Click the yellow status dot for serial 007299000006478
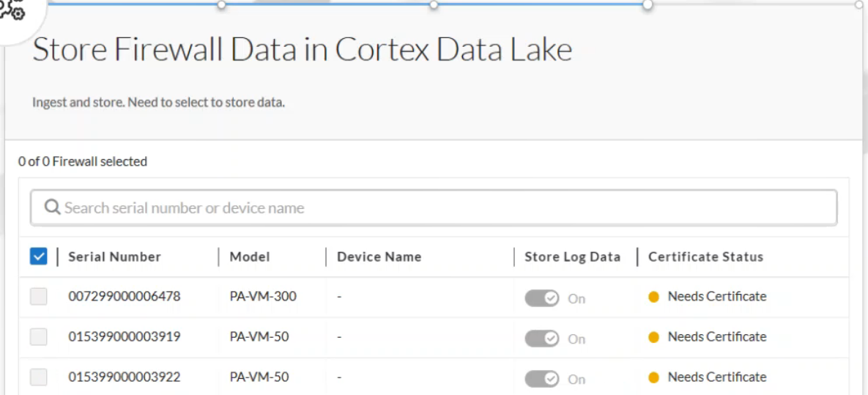 (653, 297)
